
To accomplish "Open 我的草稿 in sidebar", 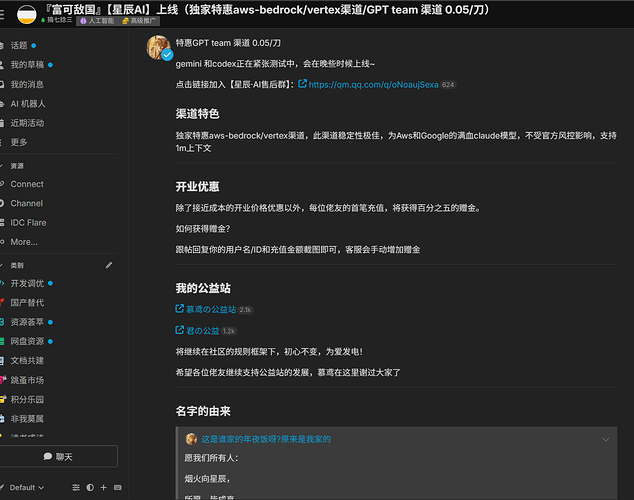I will [x=27, y=65].
